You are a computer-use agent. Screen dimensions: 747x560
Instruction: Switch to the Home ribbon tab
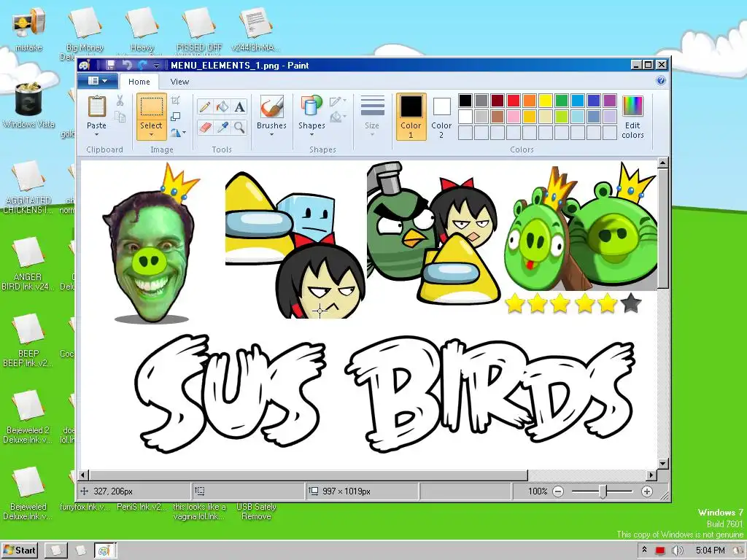139,82
